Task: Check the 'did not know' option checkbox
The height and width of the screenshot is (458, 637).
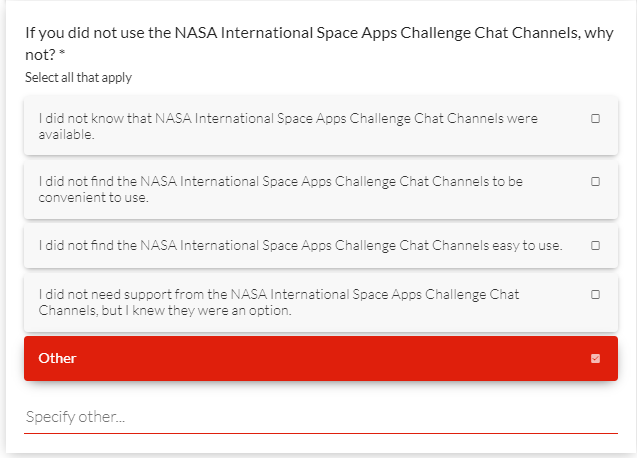Action: 595,118
